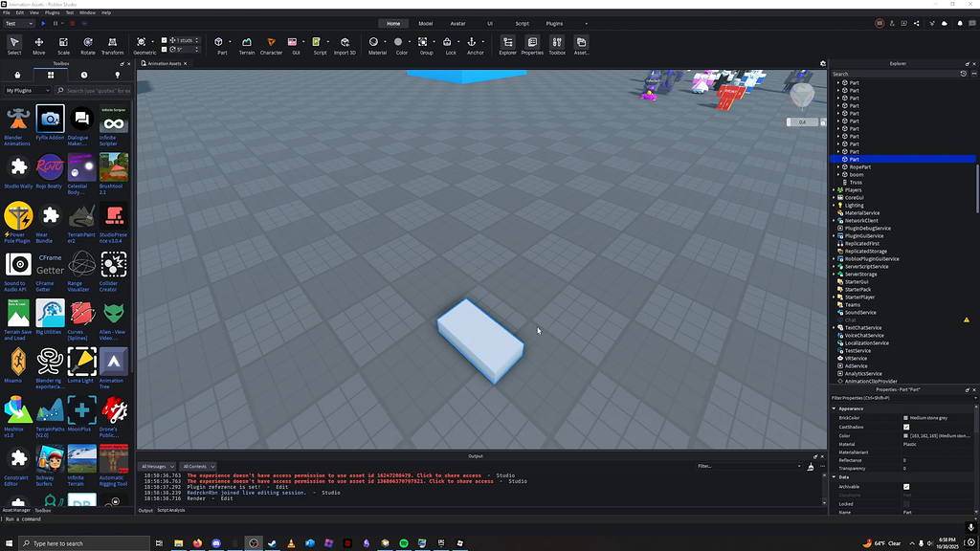Click the Toolbox search field
The height and width of the screenshot is (551, 980).
click(x=94, y=91)
